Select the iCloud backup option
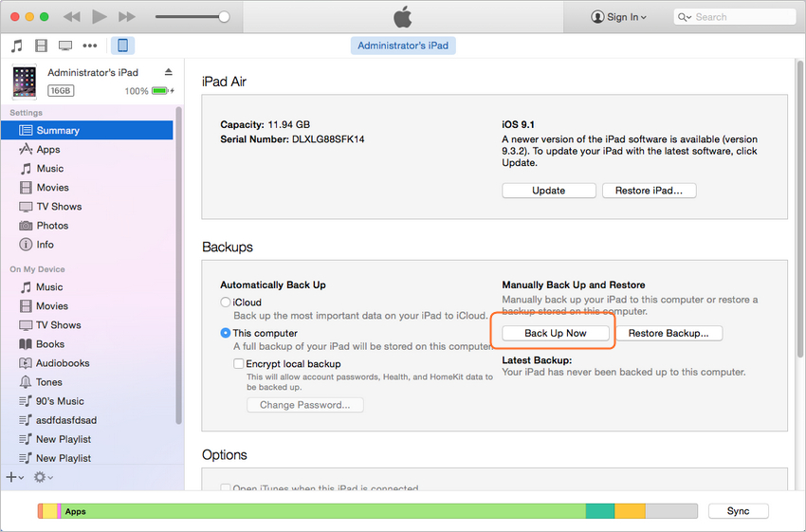Viewport: 806px width, 532px height. coord(226,303)
